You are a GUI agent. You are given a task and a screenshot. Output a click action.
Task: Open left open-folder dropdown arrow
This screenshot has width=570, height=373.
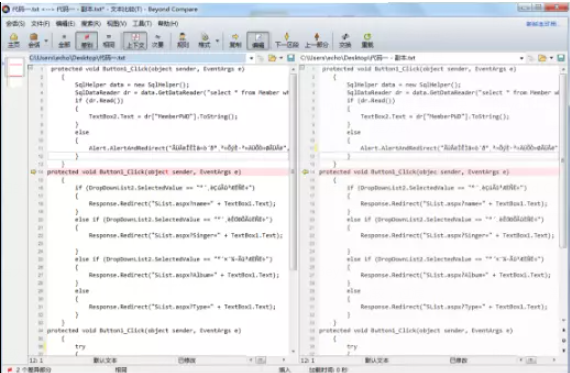[281, 58]
